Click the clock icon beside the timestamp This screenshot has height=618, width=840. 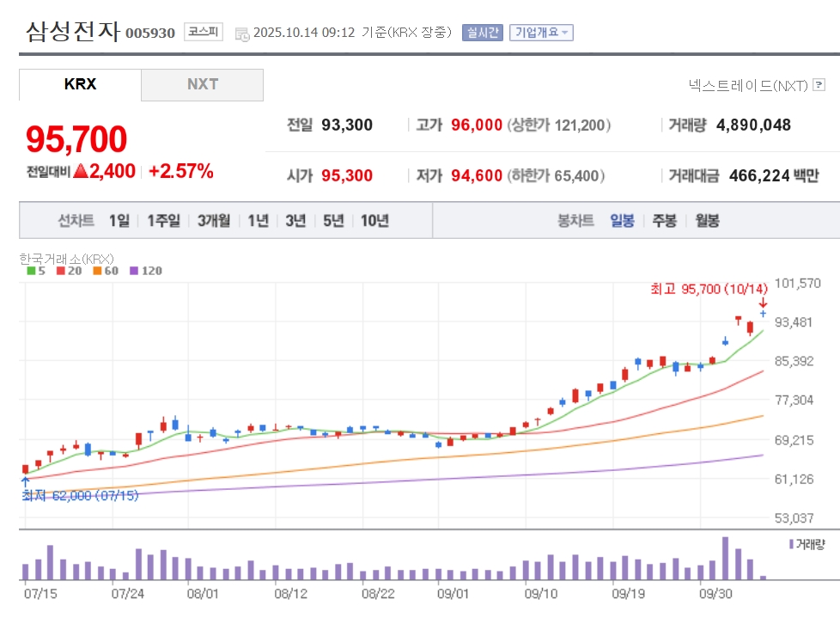point(242,34)
